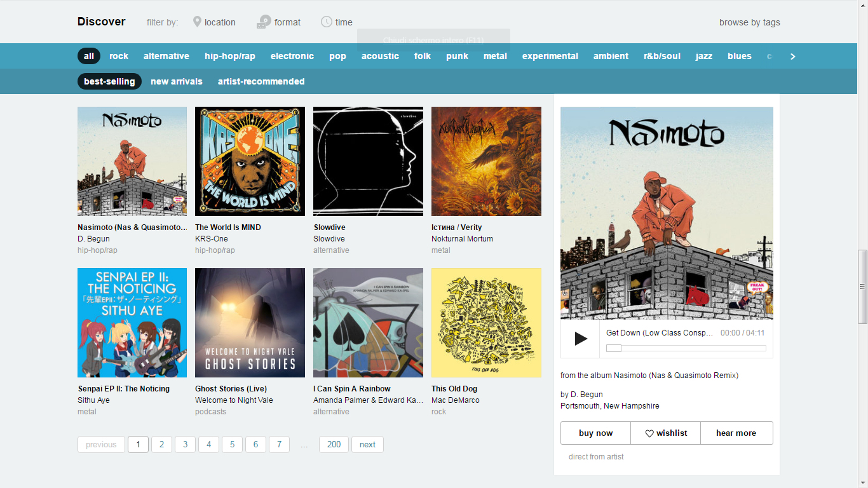Filter by jazz genre
Screen dimensions: 868x488
click(704, 56)
